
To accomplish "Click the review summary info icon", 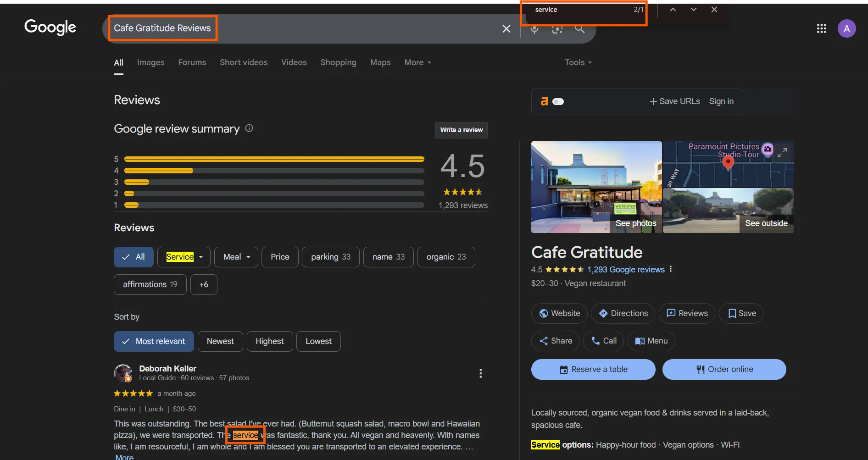I will point(249,128).
